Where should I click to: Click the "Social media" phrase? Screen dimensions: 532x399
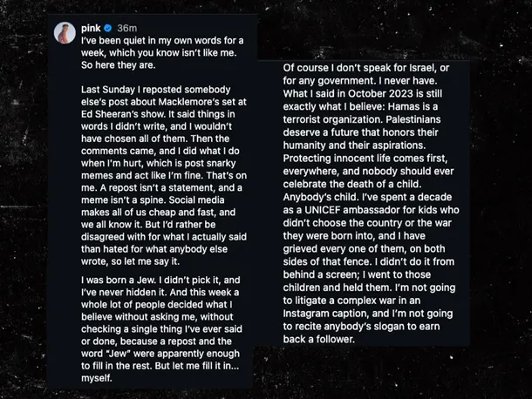[196, 200]
